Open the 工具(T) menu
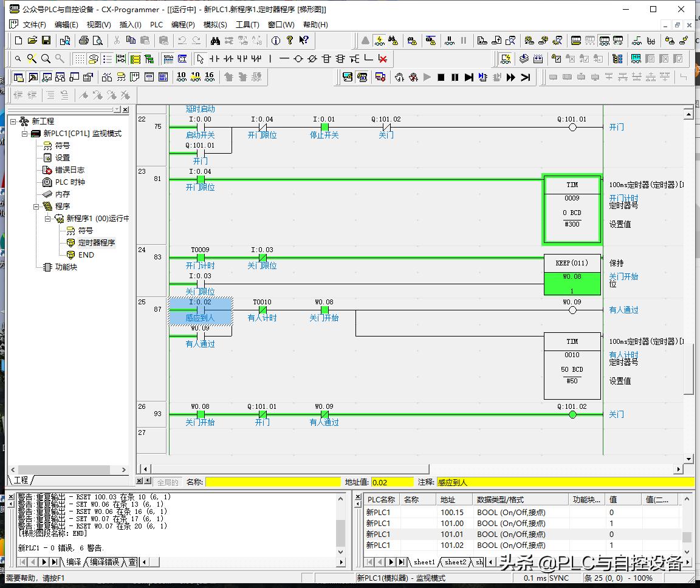Screen dimensions: 700x588 (247, 24)
